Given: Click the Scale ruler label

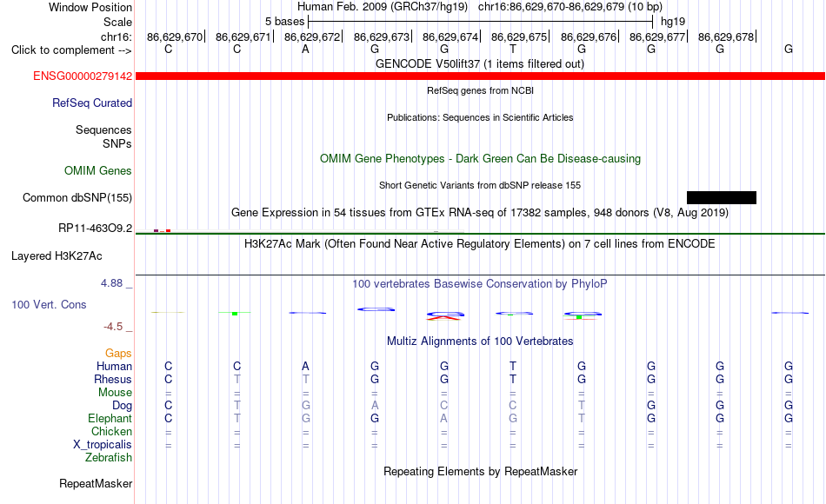Looking at the screenshot, I should pyautogui.click(x=117, y=22).
